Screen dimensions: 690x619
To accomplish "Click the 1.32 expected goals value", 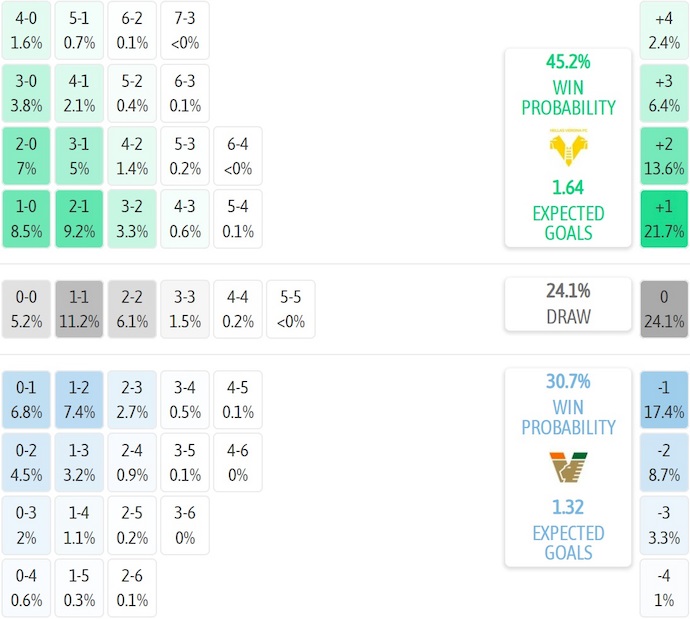I will tap(567, 507).
